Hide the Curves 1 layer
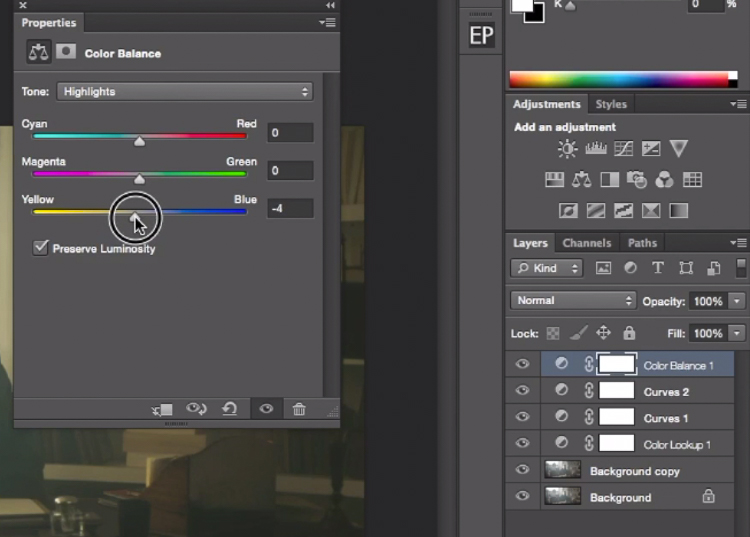The height and width of the screenshot is (537, 750). [x=522, y=417]
